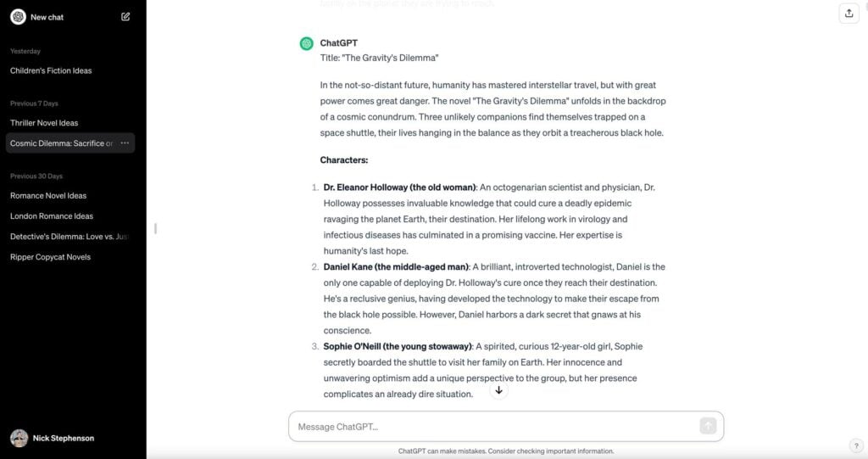Open the Children's Fiction Ideas chat

(x=51, y=70)
